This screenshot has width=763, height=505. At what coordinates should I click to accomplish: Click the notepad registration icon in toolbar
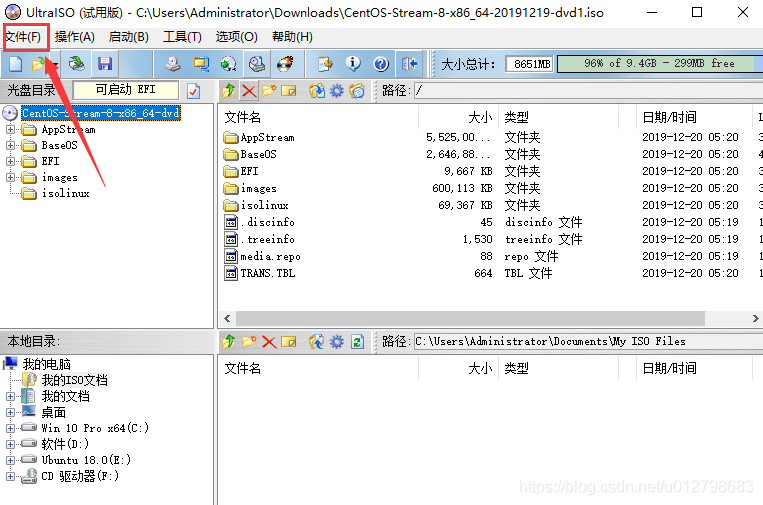click(x=325, y=64)
